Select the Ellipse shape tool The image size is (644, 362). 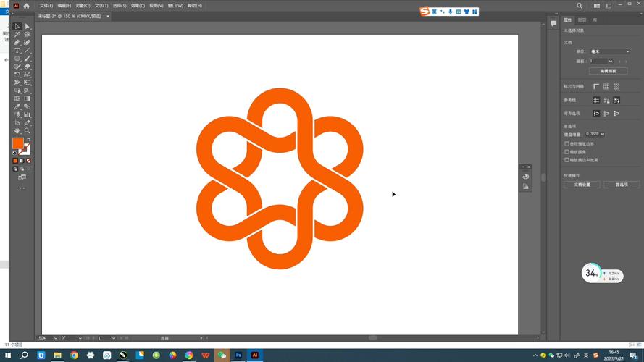pyautogui.click(x=17, y=58)
